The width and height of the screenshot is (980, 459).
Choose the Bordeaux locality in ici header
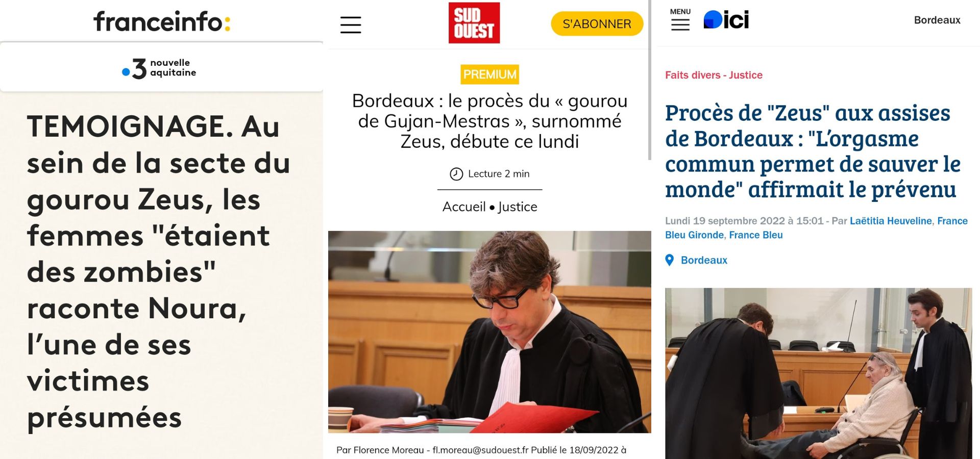937,20
